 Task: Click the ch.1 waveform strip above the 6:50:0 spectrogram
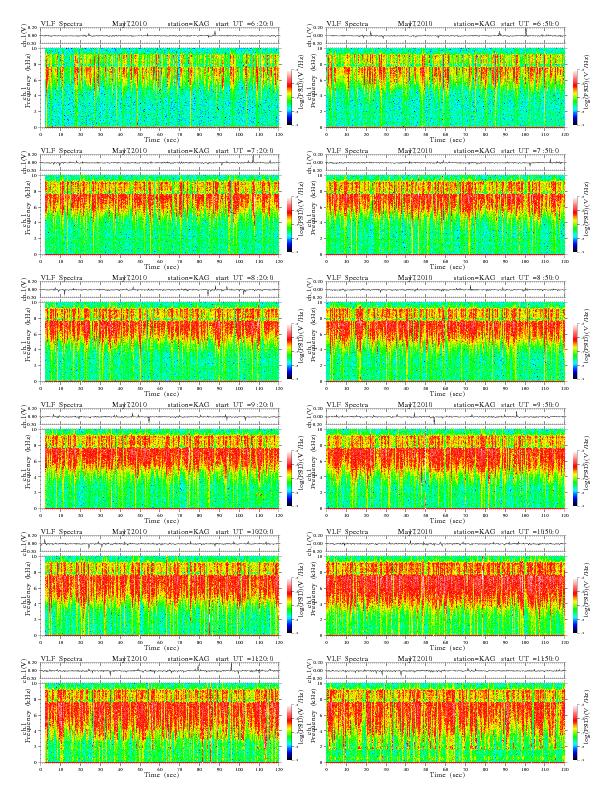coord(445,35)
